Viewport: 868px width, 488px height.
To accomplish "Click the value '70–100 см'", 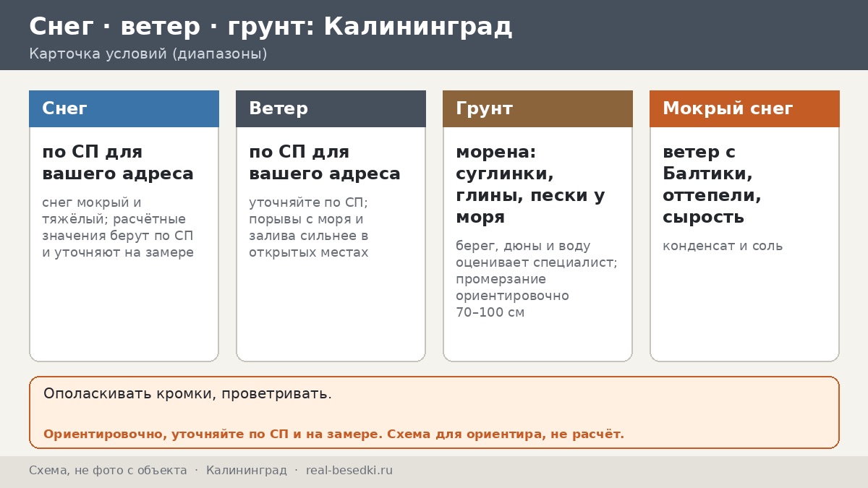I will pos(490,312).
